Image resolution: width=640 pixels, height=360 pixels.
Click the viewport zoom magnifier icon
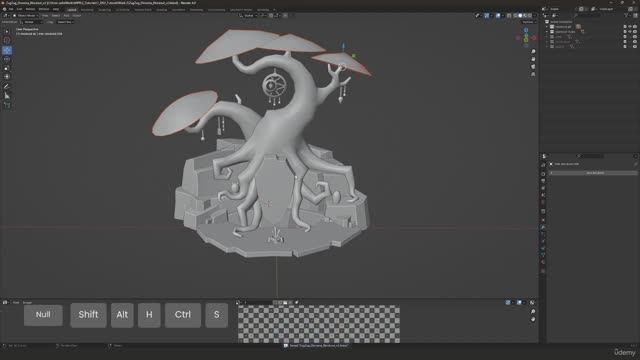533,51
